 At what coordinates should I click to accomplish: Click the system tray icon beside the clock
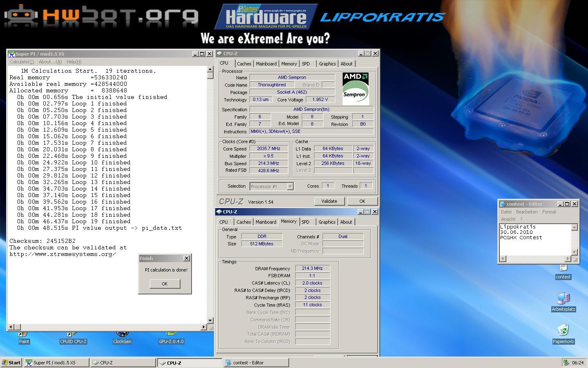tap(566, 363)
